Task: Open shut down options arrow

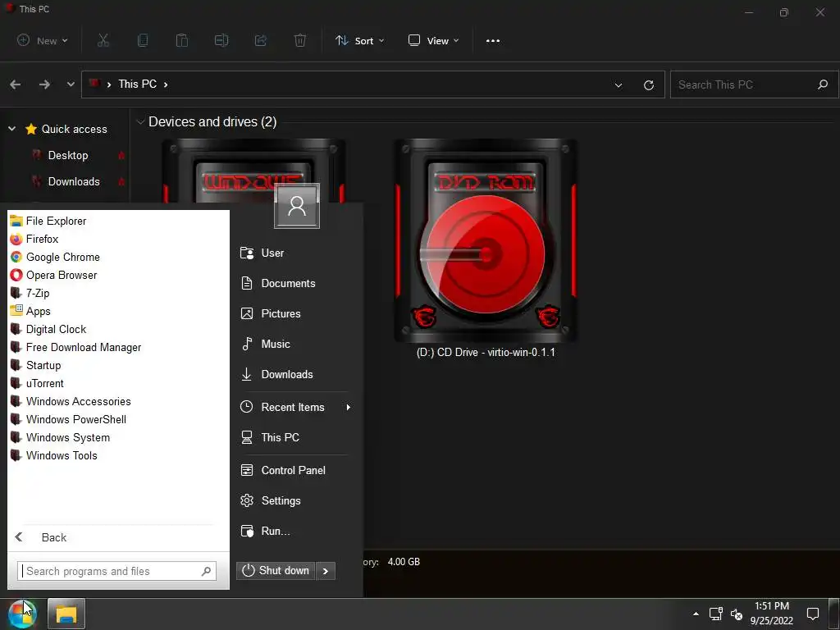Action: tap(326, 571)
